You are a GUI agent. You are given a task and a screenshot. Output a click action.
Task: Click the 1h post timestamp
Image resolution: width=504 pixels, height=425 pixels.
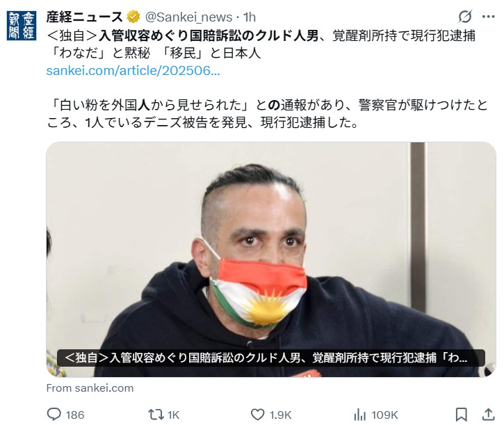tap(250, 17)
